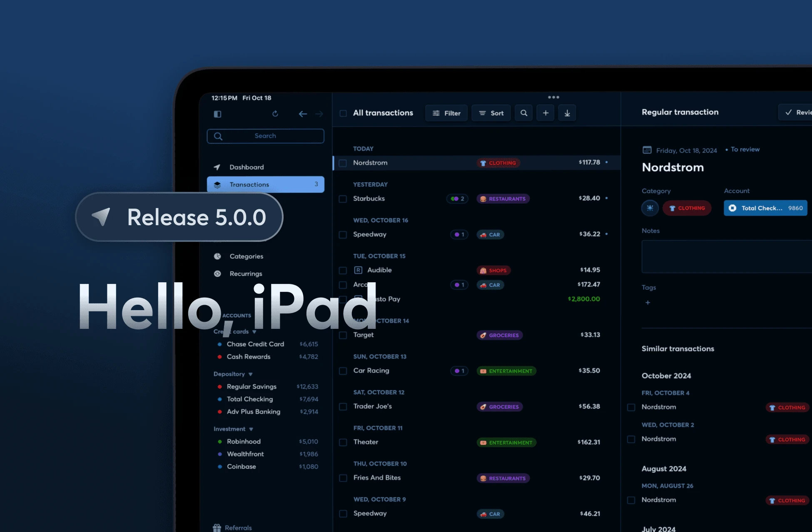Mark the Nordstrom transaction as reviewed
The height and width of the screenshot is (532, 812).
tap(795, 112)
